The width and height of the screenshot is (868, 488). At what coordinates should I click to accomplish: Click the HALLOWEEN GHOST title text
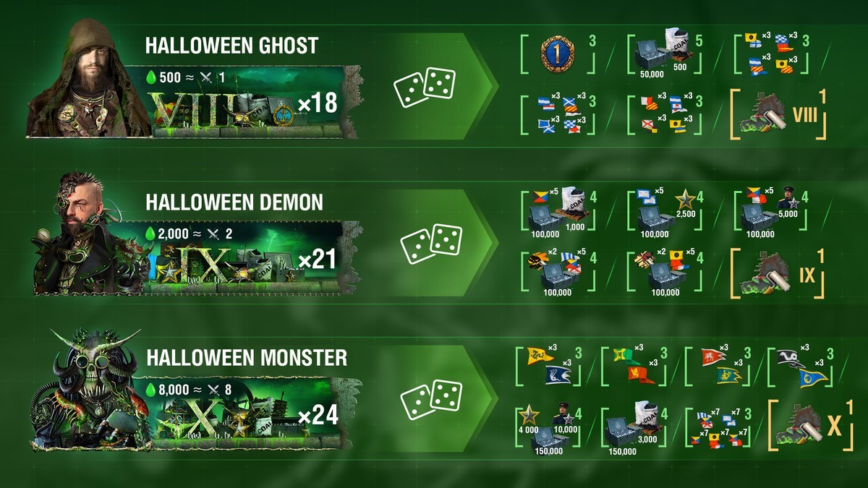click(231, 46)
